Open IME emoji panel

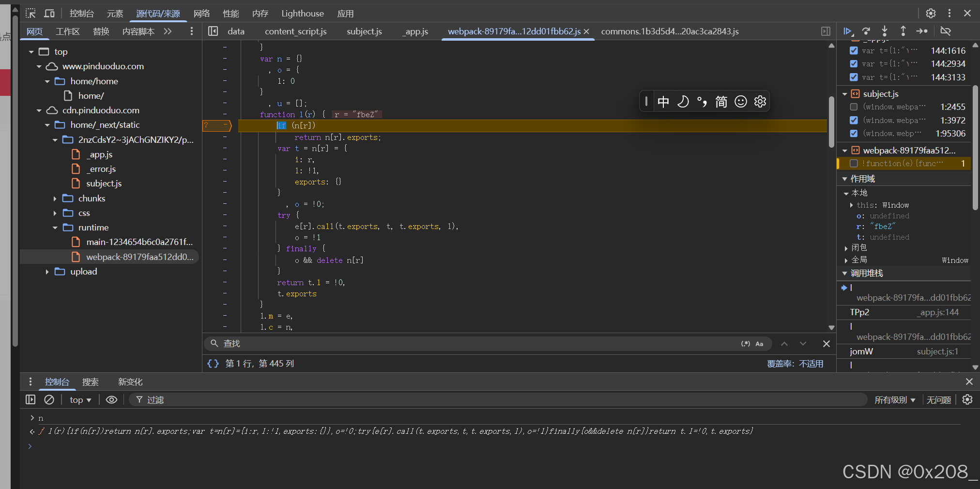pyautogui.click(x=741, y=102)
